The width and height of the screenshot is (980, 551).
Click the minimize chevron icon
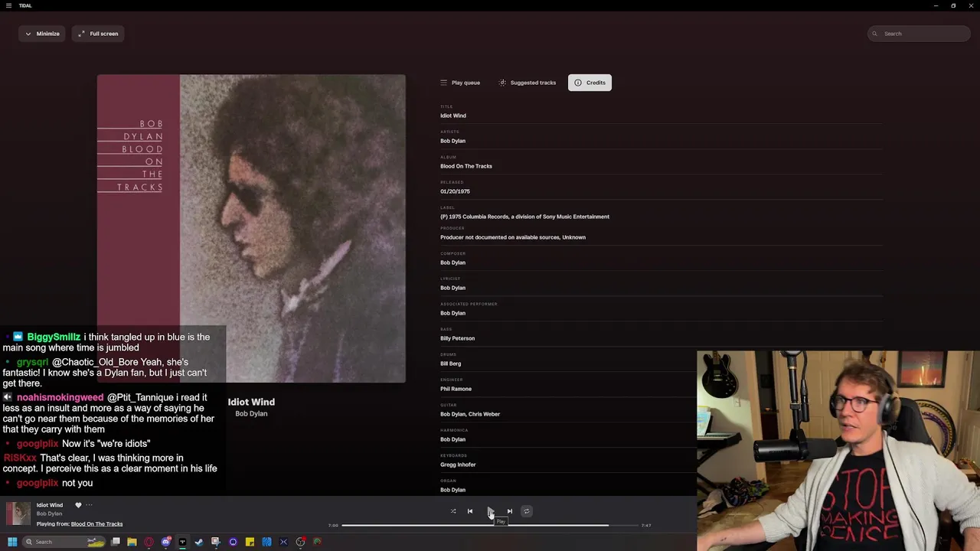[28, 34]
